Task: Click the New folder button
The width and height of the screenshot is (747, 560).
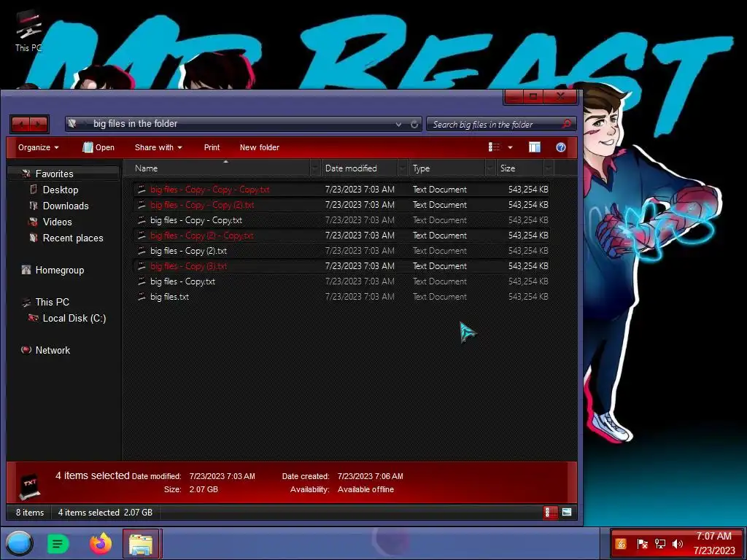Action: tap(260, 147)
